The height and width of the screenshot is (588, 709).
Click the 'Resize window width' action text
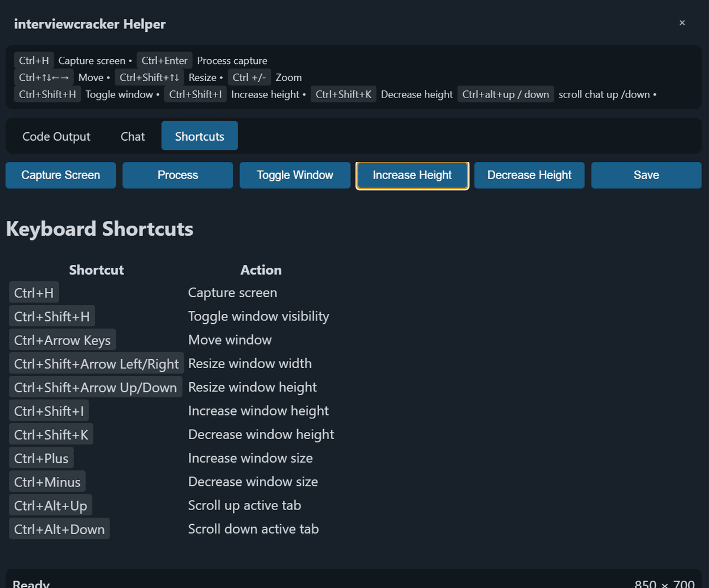(x=250, y=363)
